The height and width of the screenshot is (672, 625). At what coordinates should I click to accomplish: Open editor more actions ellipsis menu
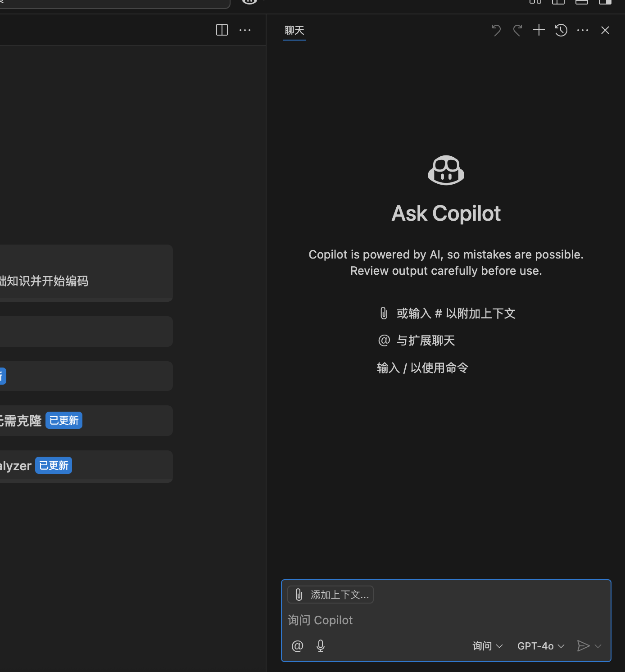(245, 30)
